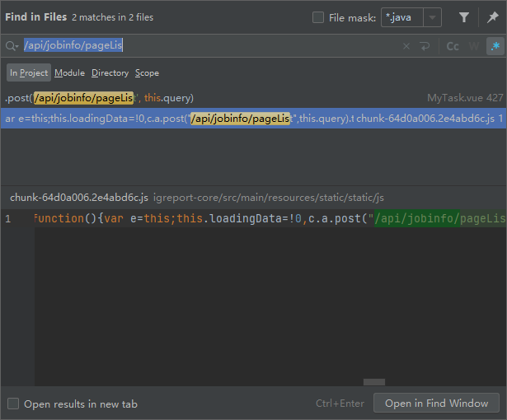Switch to In Project scope
This screenshot has width=507, height=420.
click(x=29, y=73)
